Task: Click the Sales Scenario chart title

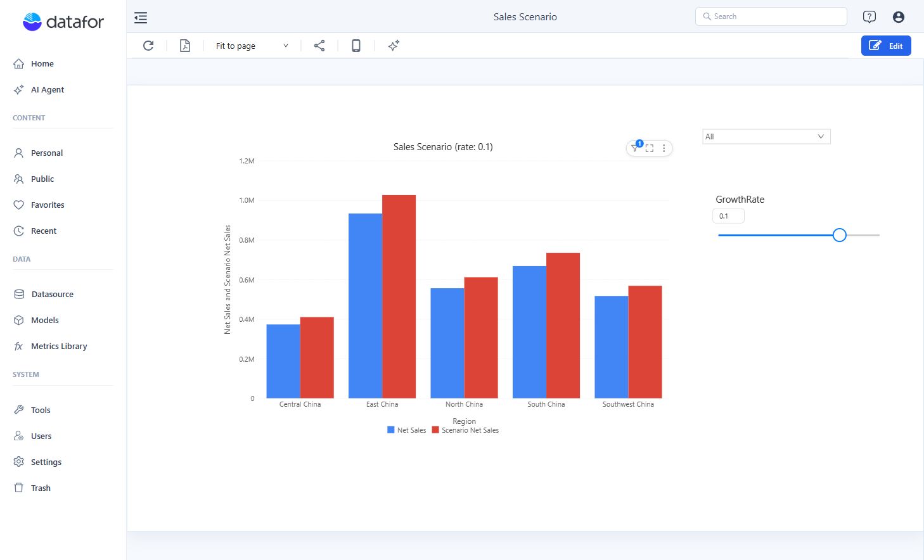Action: [x=443, y=147]
